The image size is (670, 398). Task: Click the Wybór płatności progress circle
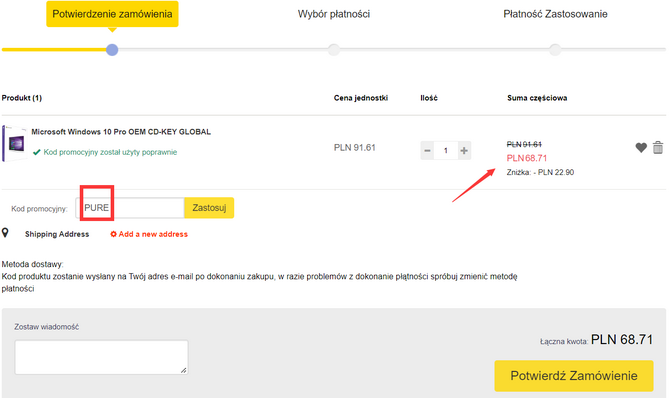tap(334, 50)
